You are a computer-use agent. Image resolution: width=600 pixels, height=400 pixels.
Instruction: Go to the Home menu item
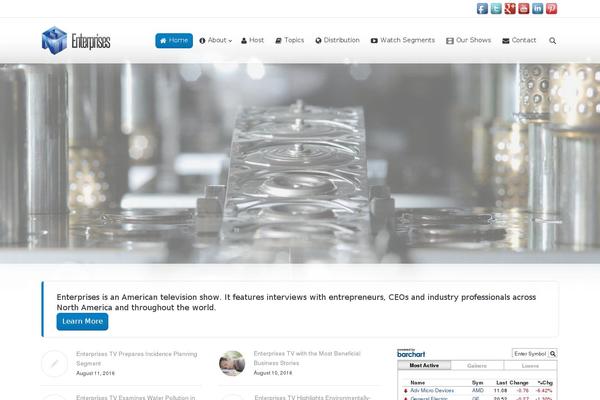[x=174, y=41]
